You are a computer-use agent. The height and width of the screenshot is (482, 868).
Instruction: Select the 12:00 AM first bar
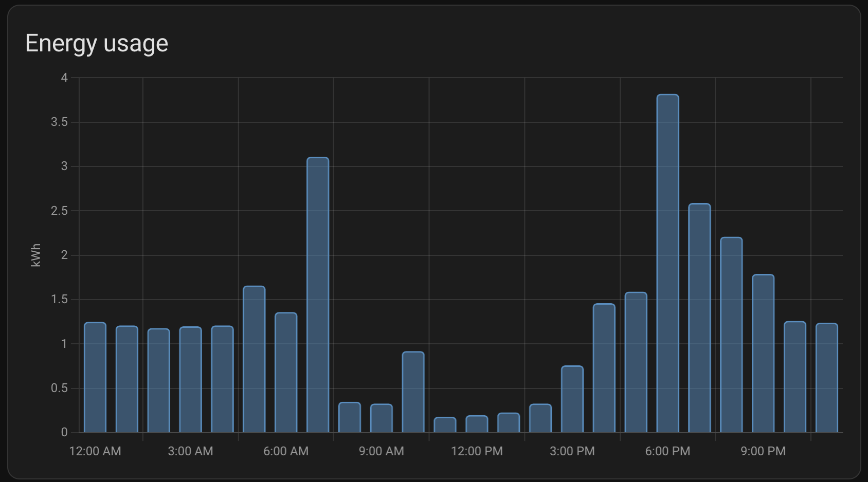(x=95, y=377)
